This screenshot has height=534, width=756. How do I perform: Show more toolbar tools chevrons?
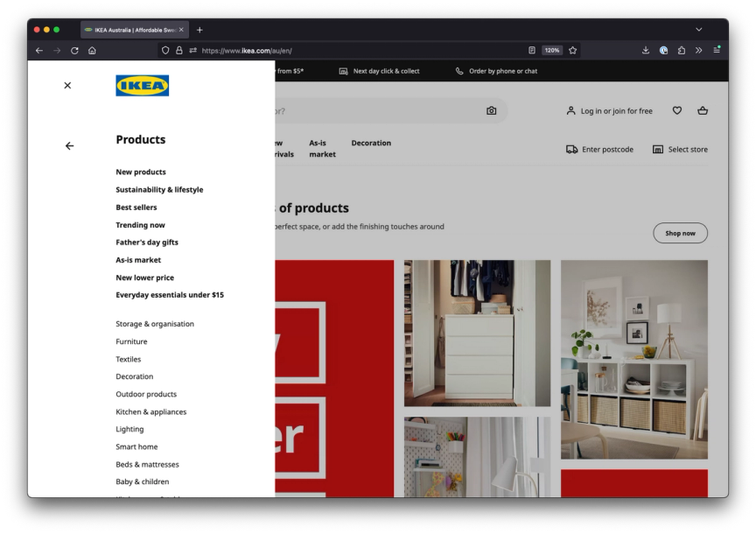click(x=698, y=50)
